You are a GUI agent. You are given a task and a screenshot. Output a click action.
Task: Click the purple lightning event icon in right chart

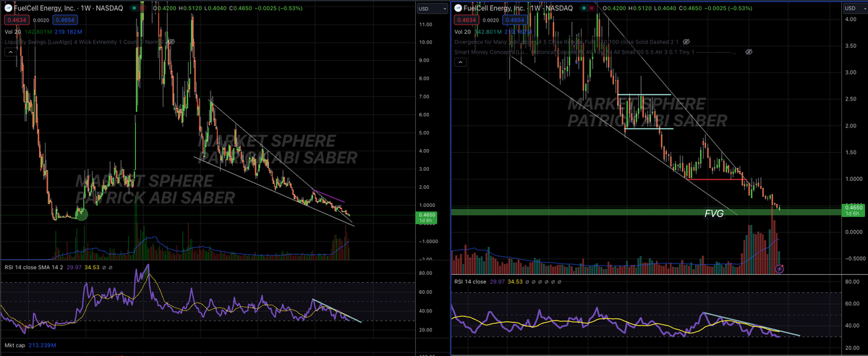778,268
